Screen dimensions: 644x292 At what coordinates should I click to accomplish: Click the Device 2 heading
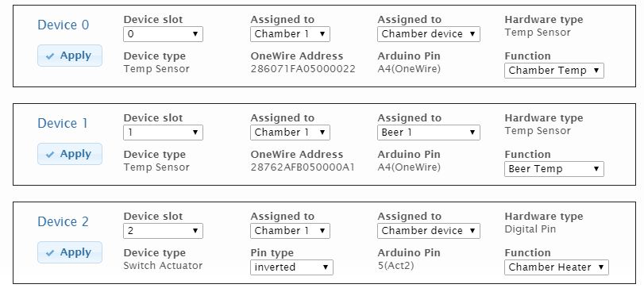point(64,221)
